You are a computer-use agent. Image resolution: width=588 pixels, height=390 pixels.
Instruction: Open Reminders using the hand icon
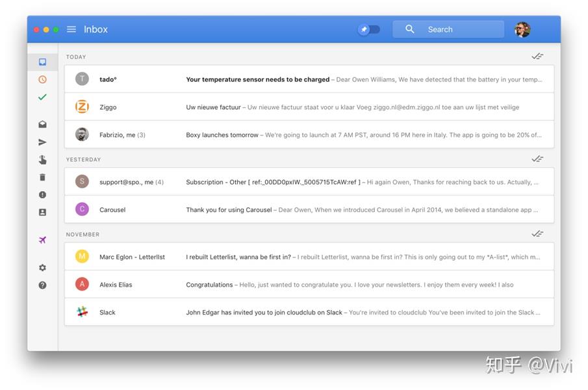coord(42,159)
